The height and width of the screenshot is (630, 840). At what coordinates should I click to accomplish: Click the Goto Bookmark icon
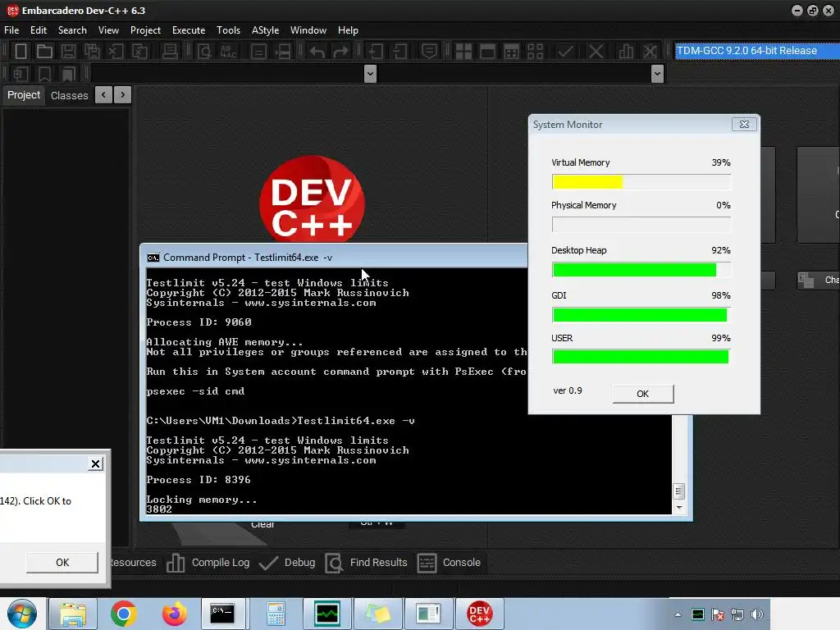point(69,73)
